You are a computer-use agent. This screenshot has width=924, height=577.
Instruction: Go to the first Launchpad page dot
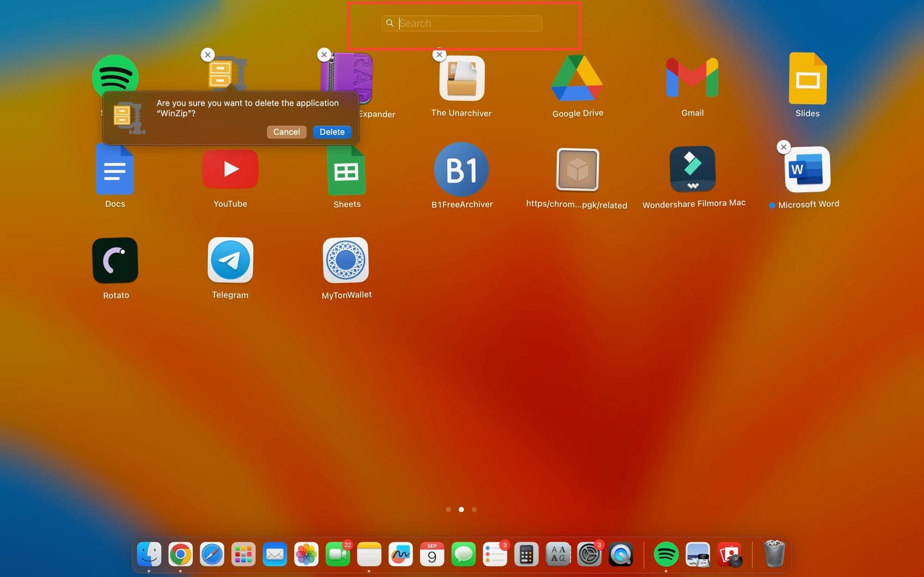pyautogui.click(x=449, y=510)
